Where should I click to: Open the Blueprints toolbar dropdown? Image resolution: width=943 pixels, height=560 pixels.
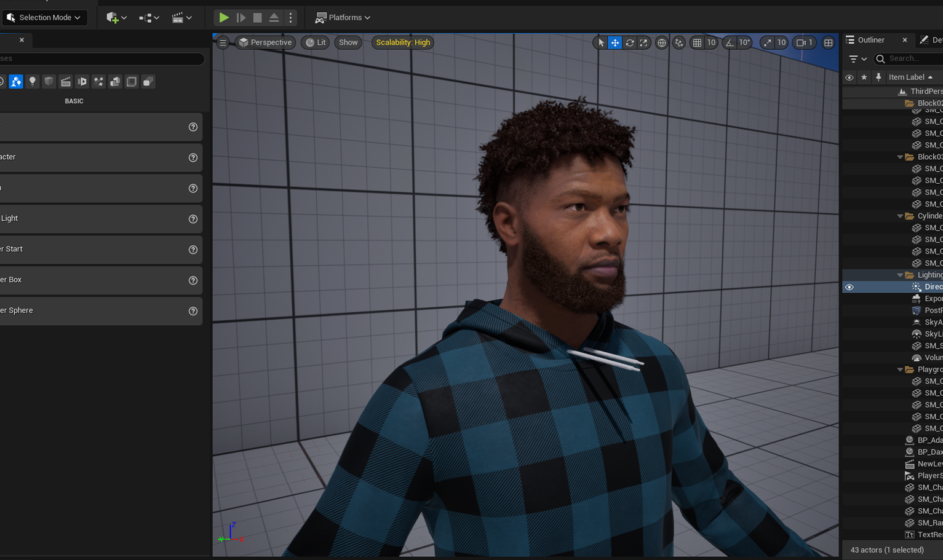[x=149, y=17]
